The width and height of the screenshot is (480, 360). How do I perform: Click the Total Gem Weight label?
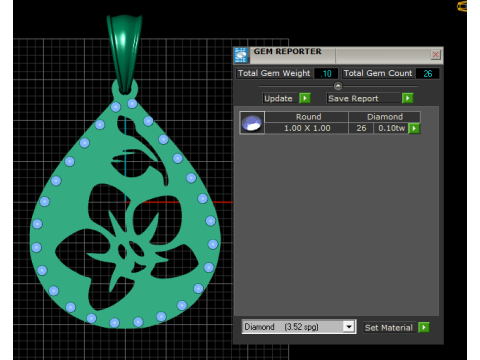274,73
